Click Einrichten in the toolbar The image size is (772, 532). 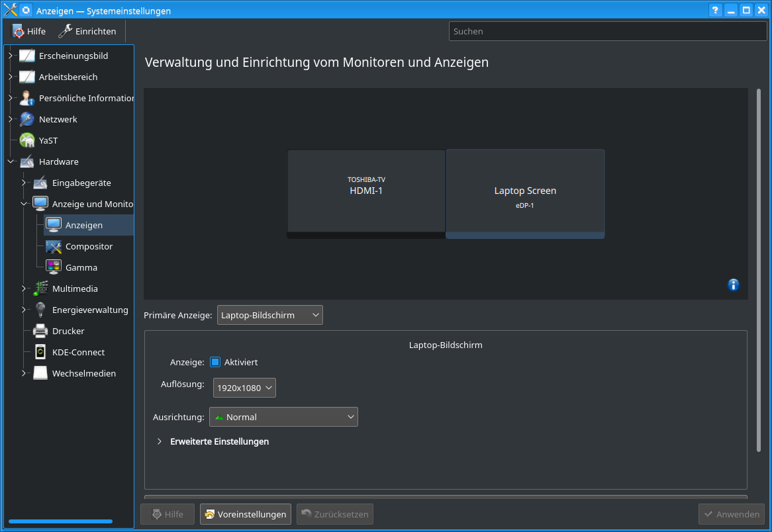[87, 31]
